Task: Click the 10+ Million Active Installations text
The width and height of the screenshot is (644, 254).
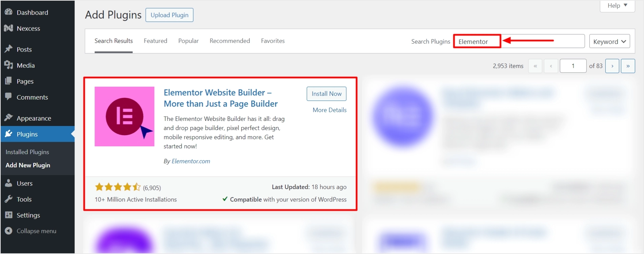Action: pos(136,199)
